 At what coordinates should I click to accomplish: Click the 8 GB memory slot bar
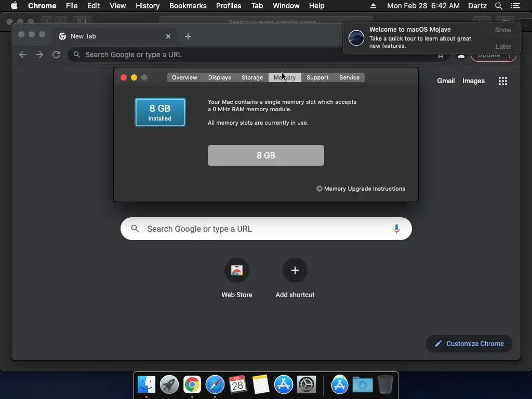tap(266, 155)
